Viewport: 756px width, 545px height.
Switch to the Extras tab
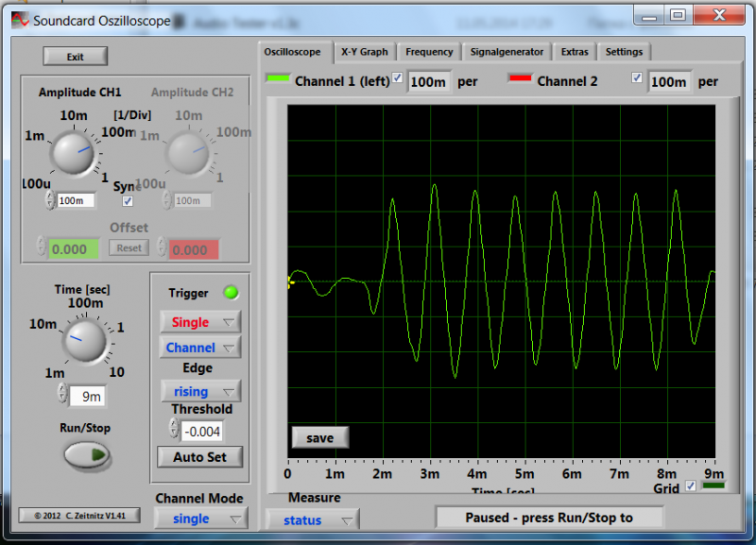point(575,52)
